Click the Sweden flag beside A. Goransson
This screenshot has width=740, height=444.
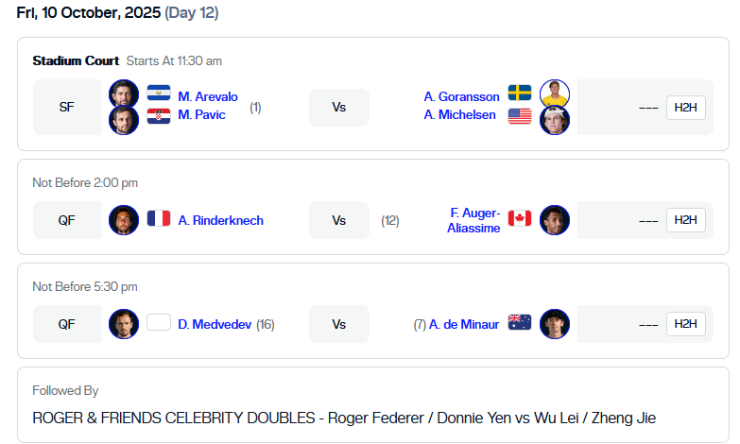(519, 95)
